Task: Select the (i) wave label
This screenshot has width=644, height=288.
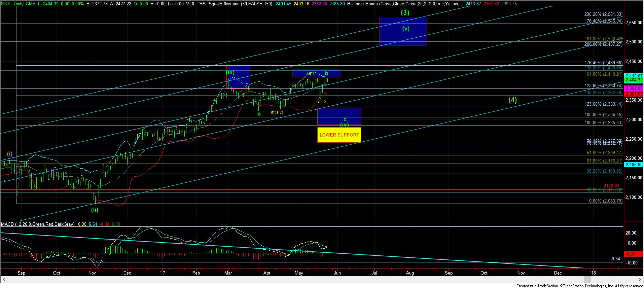Action: (x=10, y=154)
